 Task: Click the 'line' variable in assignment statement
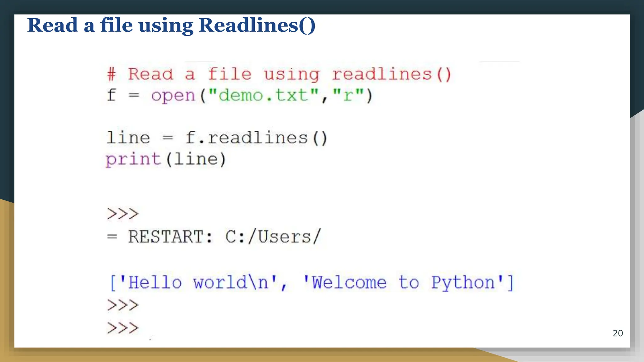point(128,138)
